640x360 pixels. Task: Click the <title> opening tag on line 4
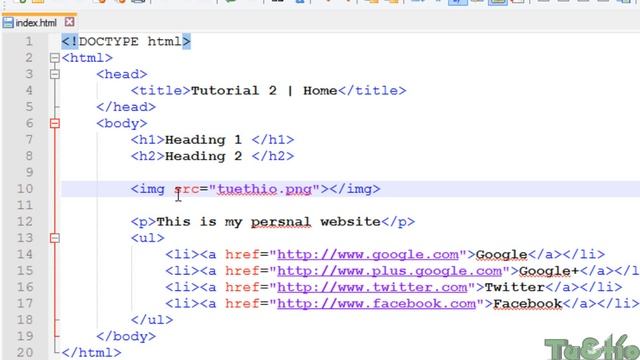(160, 91)
